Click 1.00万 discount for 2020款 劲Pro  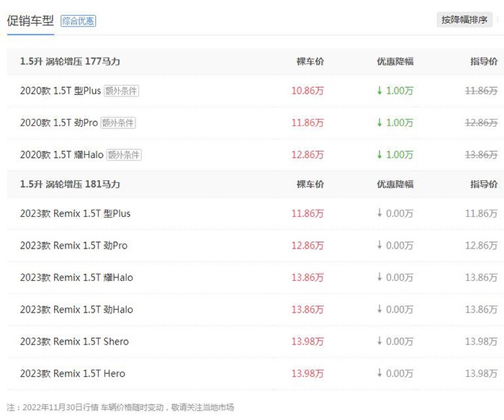coord(395,123)
